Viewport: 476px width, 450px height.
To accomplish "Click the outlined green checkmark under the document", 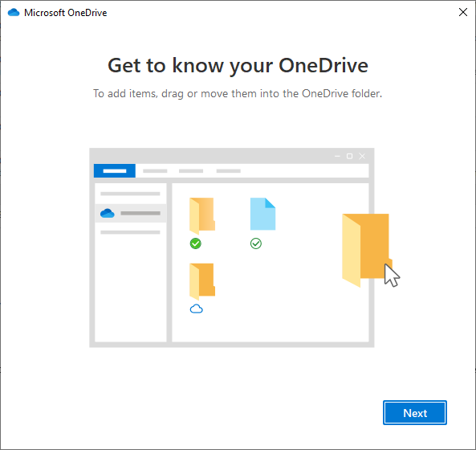I will 256,243.
